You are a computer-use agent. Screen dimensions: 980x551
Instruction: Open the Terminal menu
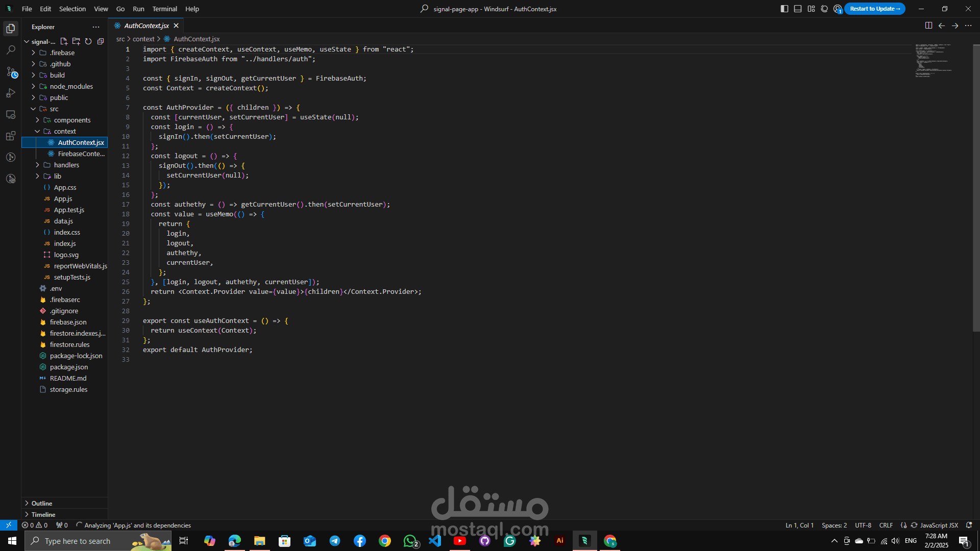164,9
